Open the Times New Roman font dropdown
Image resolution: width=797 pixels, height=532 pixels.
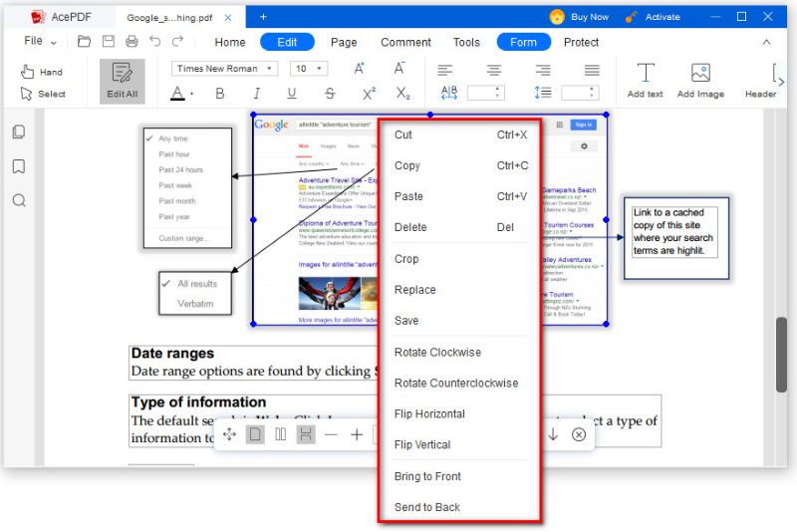click(x=225, y=69)
